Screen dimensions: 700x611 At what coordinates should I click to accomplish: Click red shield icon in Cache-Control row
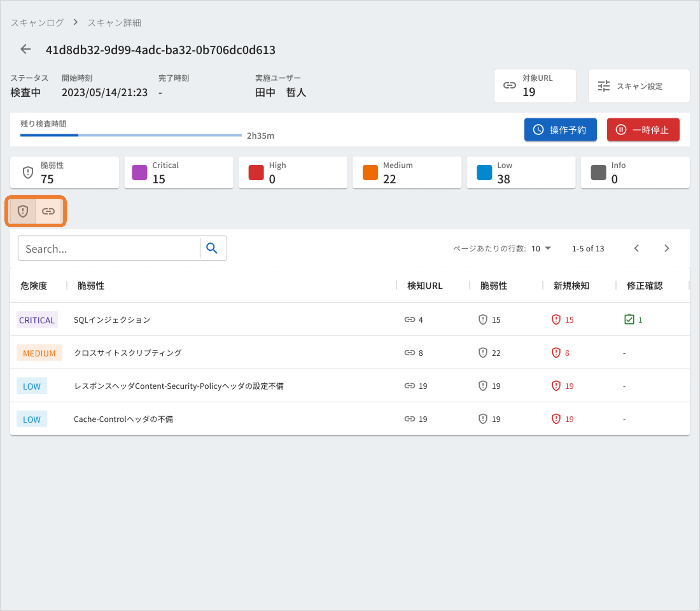point(556,419)
